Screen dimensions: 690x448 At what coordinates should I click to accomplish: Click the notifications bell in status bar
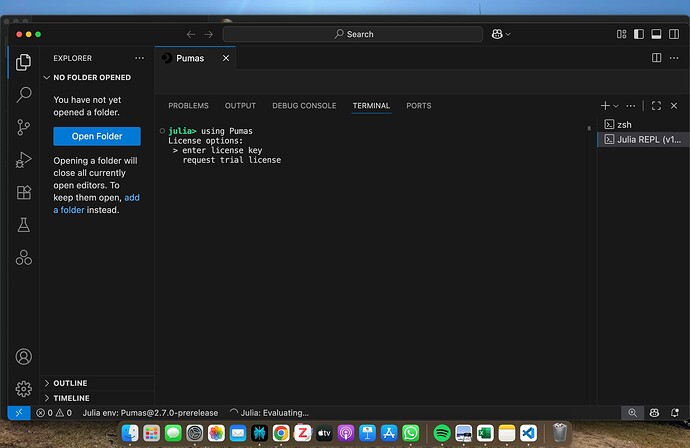pos(675,412)
